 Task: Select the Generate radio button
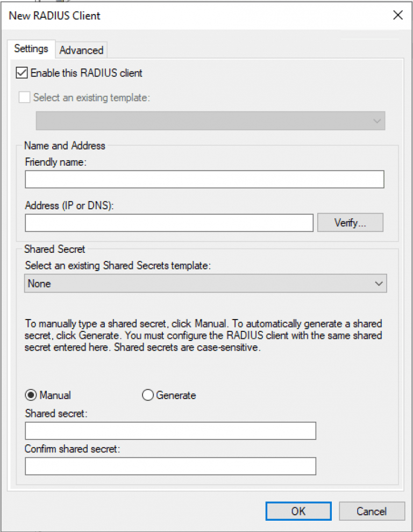tap(148, 395)
